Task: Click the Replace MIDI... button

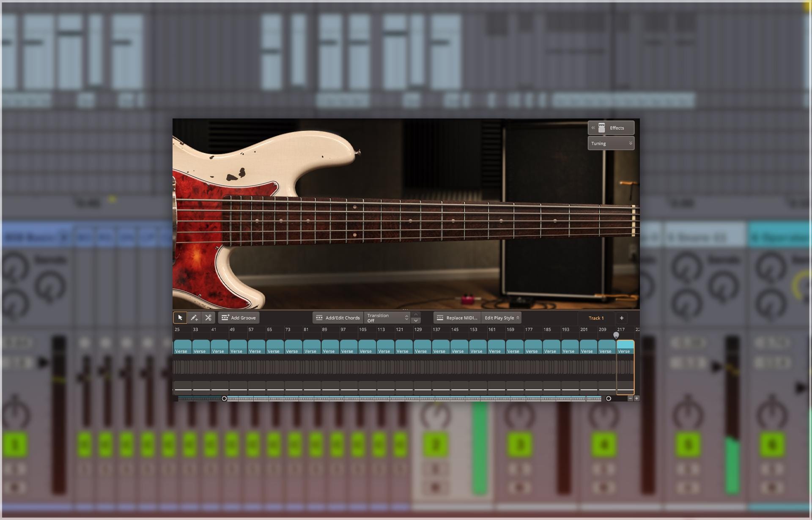Action: point(457,317)
